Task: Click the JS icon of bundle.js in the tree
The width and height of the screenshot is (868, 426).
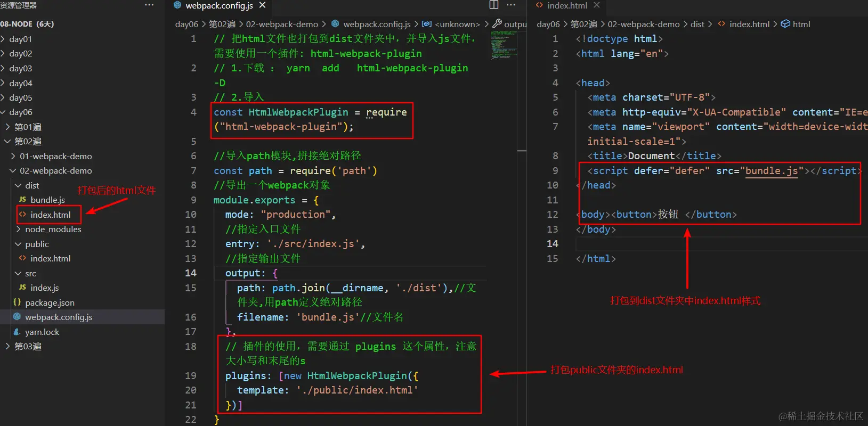Action: tap(22, 200)
